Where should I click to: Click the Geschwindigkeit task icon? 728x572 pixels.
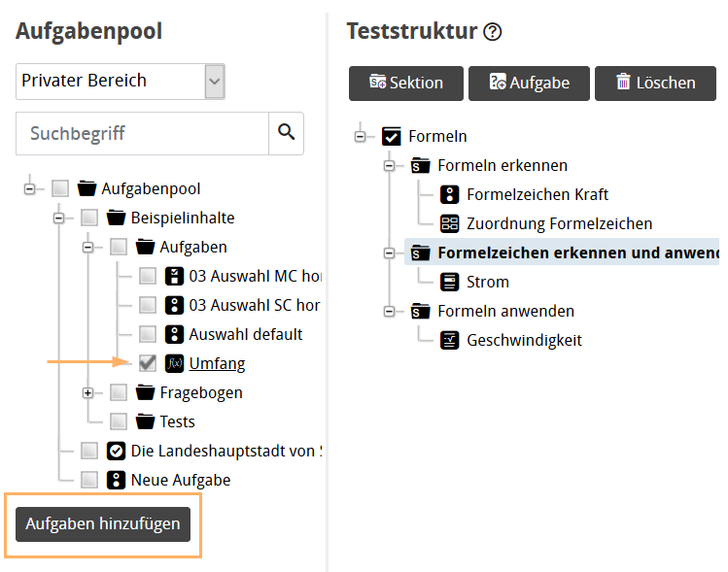tap(449, 341)
